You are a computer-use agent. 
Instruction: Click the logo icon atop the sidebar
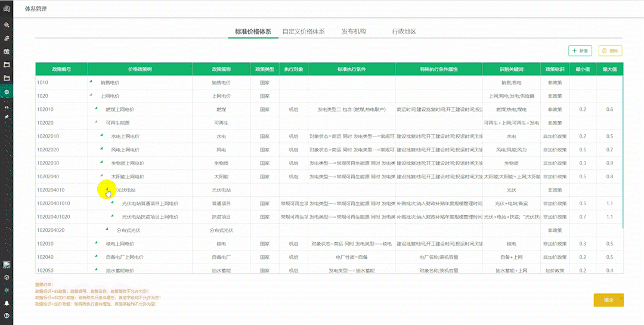pyautogui.click(x=7, y=8)
